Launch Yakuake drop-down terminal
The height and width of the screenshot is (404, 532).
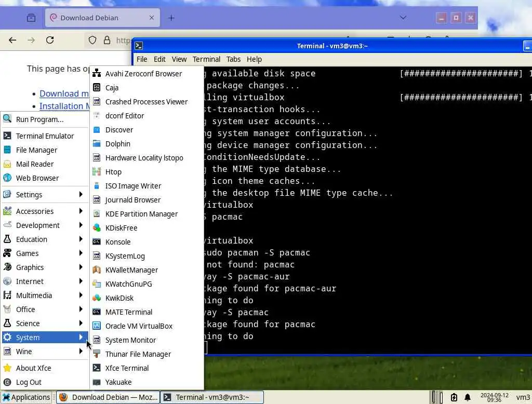[147, 382]
